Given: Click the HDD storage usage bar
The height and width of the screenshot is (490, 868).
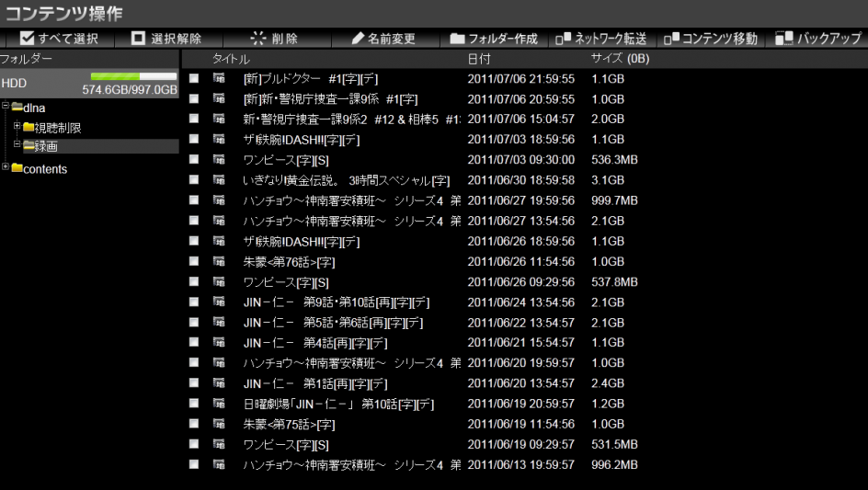Looking at the screenshot, I should point(133,77).
